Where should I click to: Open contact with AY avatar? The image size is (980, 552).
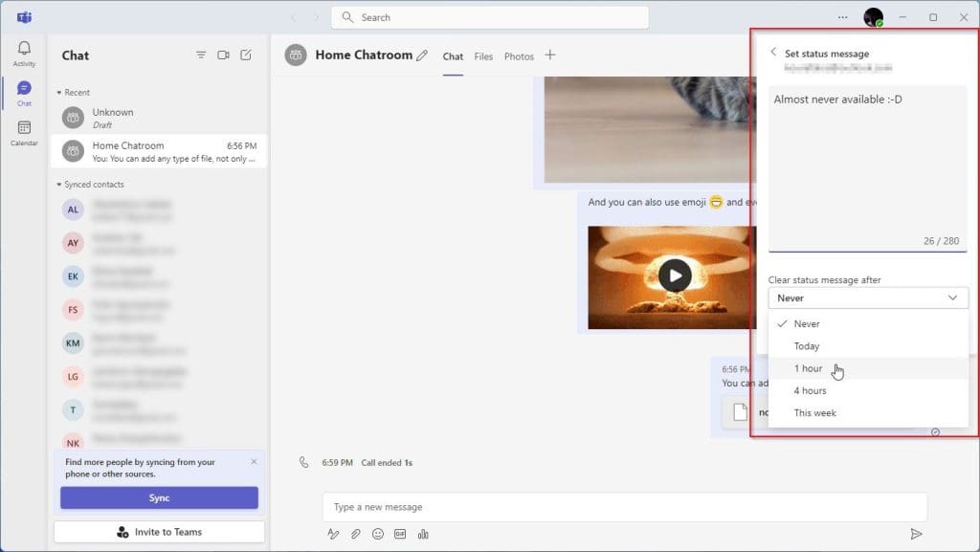pyautogui.click(x=73, y=243)
